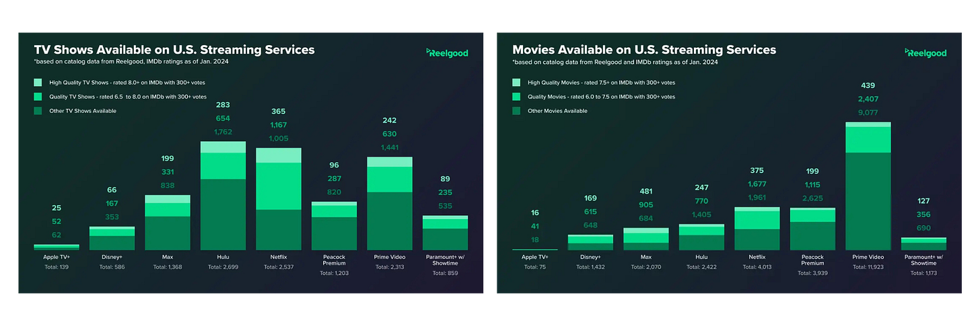The width and height of the screenshot is (980, 326).
Task: Select the High Quality TV Shows legend swatch
Action: coord(39,83)
